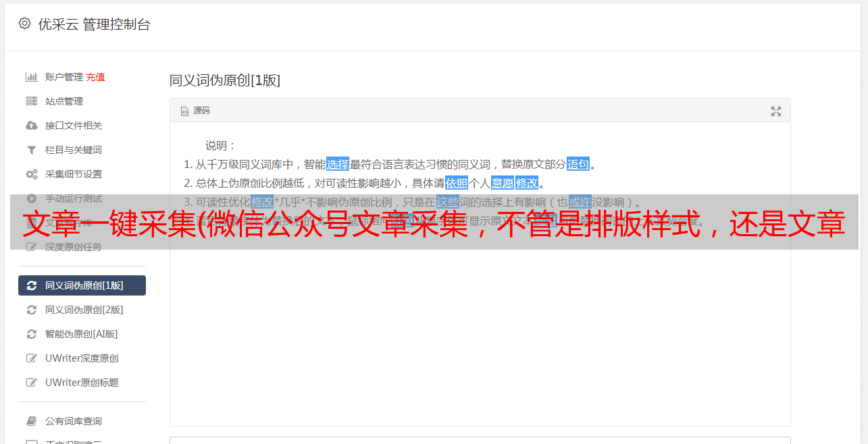Click the gear icon beside 优采云 管理控制台

click(x=25, y=24)
